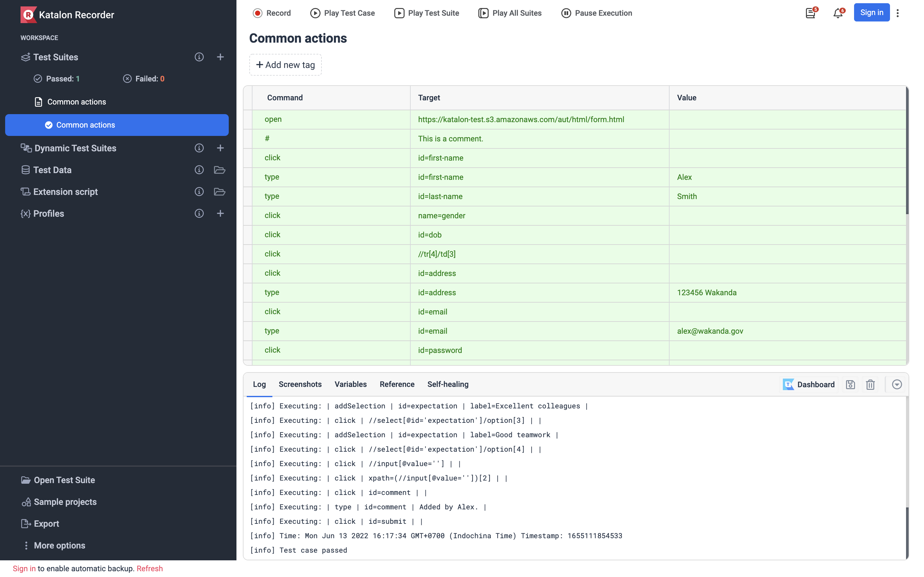Open the three-dot overflow menu
The height and width of the screenshot is (577, 924).
(898, 13)
